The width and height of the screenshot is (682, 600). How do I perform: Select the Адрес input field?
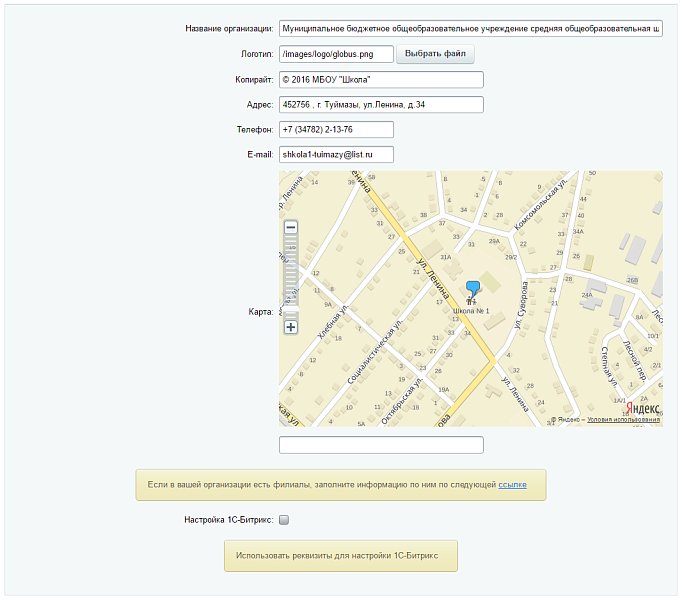[381, 104]
